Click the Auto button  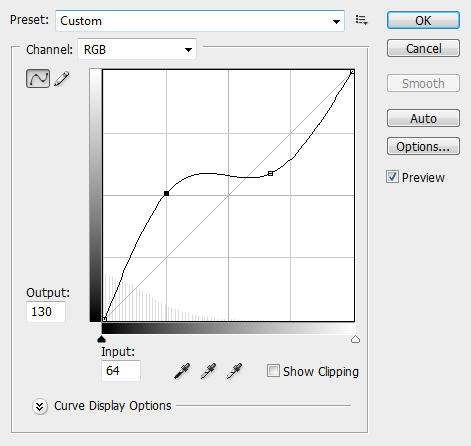click(423, 118)
